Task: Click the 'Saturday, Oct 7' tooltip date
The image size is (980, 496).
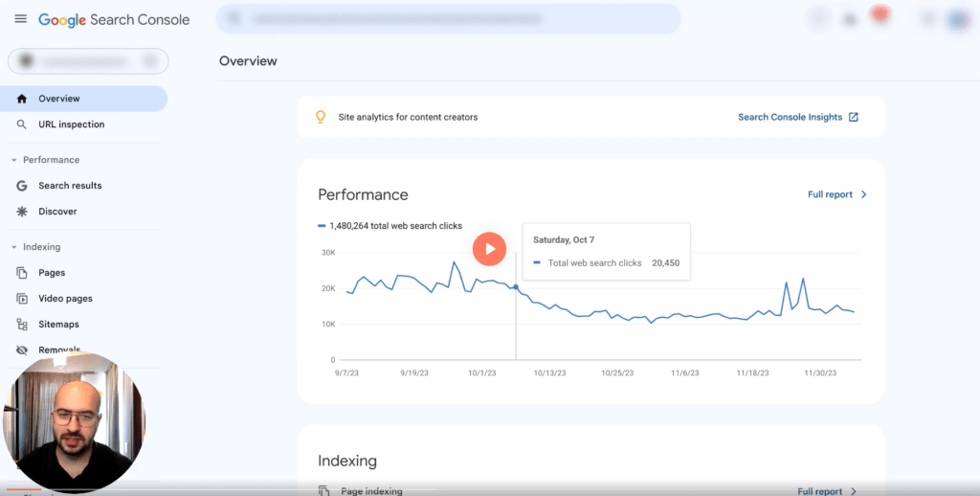Action: pyautogui.click(x=564, y=239)
